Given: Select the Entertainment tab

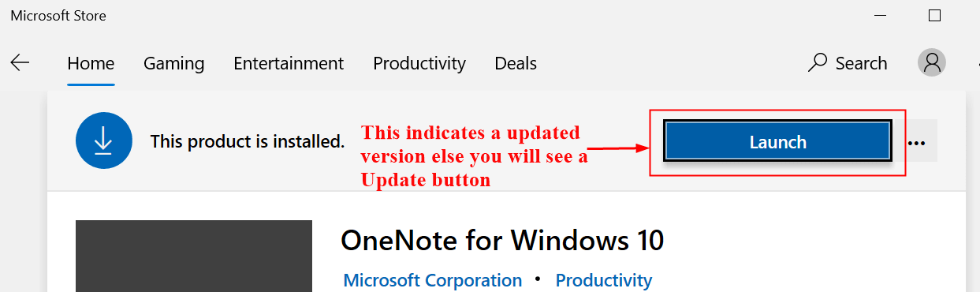Looking at the screenshot, I should 289,63.
